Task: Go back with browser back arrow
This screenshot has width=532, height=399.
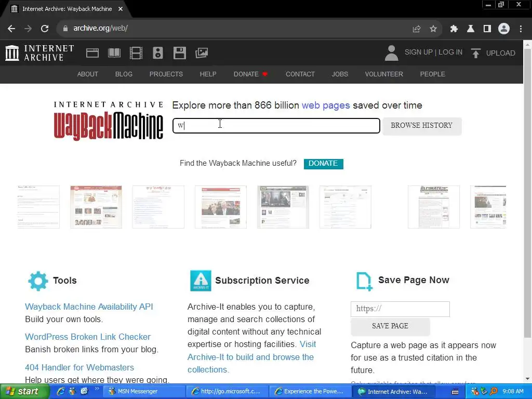Action: click(11, 29)
